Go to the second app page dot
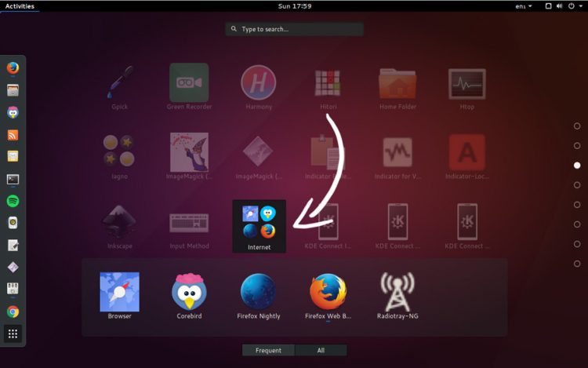The image size is (588, 368). pyautogui.click(x=577, y=145)
